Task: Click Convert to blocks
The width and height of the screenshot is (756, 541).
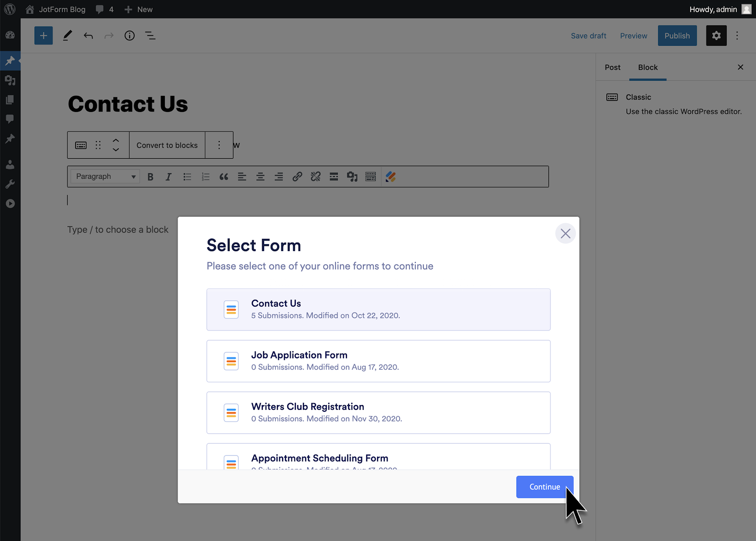Action: 167,145
